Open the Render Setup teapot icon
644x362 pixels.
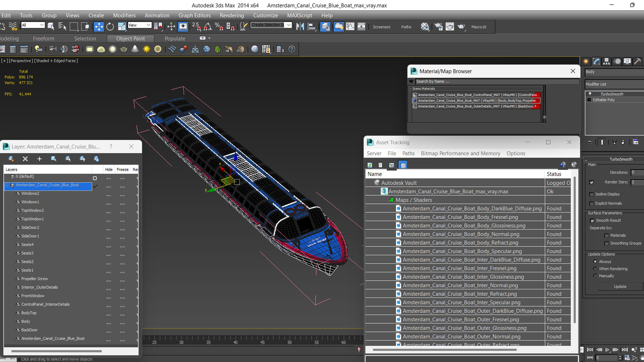[438, 26]
